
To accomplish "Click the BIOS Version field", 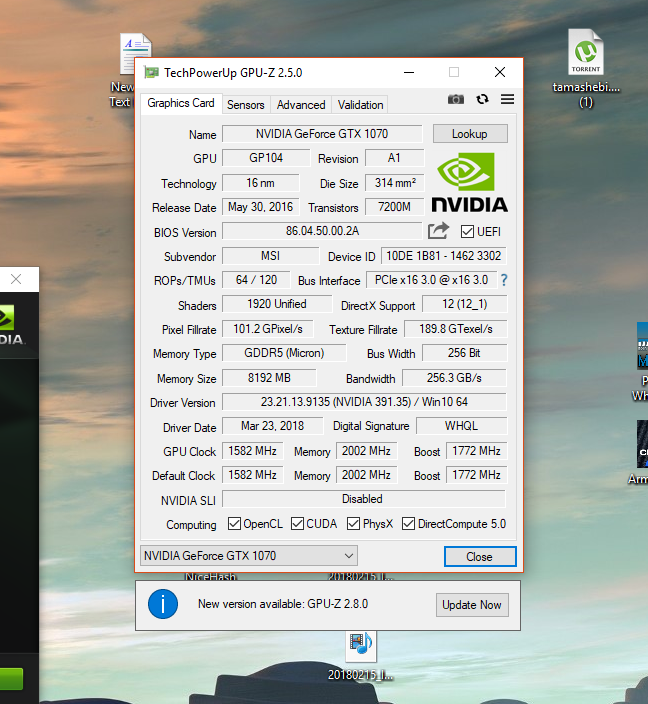I will pyautogui.click(x=322, y=231).
